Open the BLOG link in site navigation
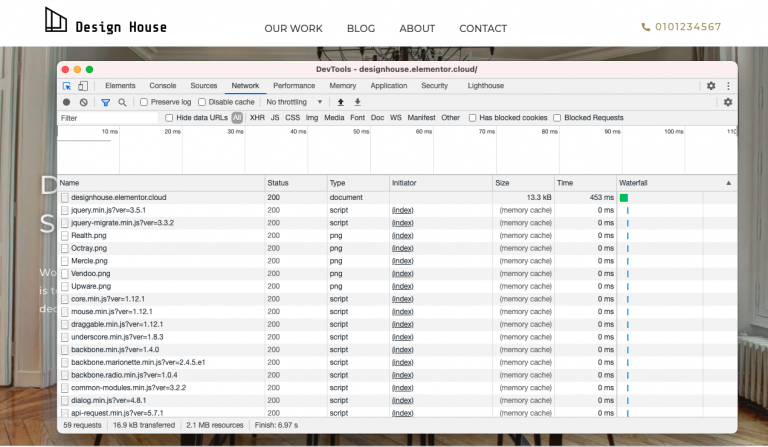 361,28
